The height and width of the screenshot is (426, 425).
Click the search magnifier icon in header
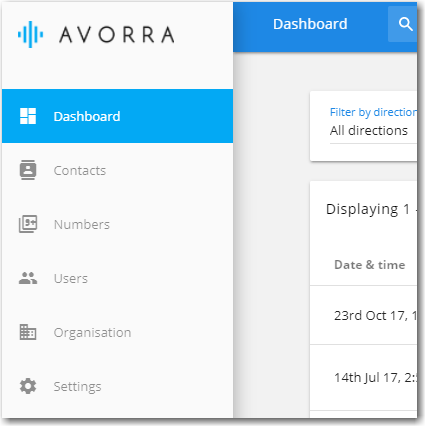[x=405, y=24]
